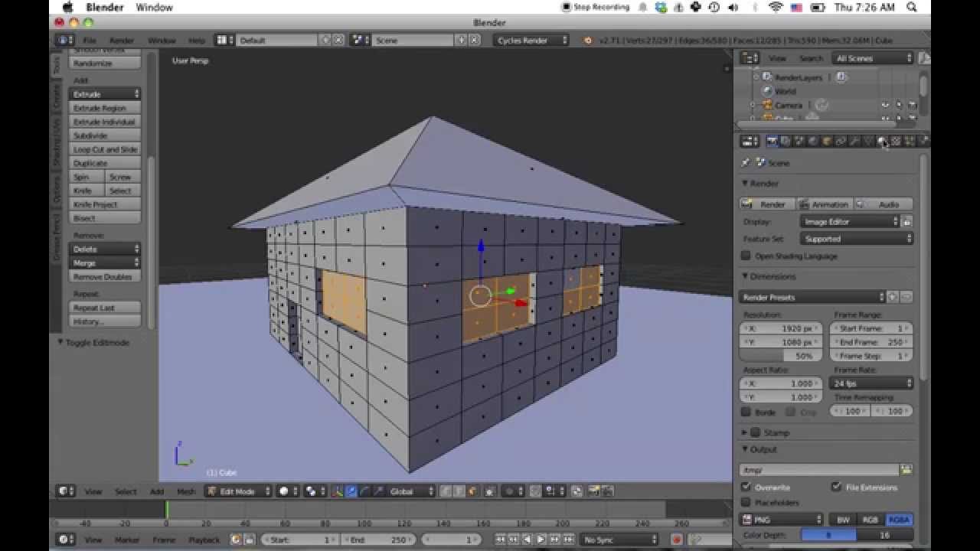Open the Extrude dropdown menu
980x551 pixels.
pyautogui.click(x=105, y=94)
